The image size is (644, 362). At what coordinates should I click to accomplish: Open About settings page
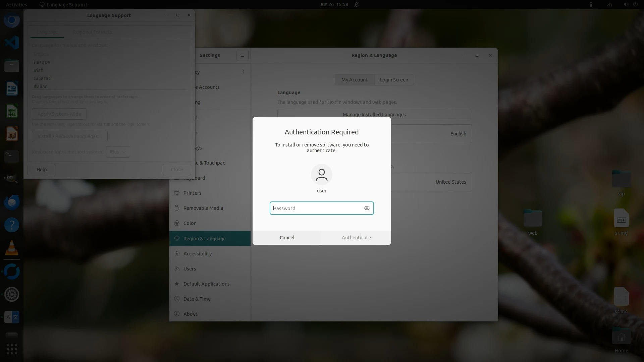pos(190,314)
